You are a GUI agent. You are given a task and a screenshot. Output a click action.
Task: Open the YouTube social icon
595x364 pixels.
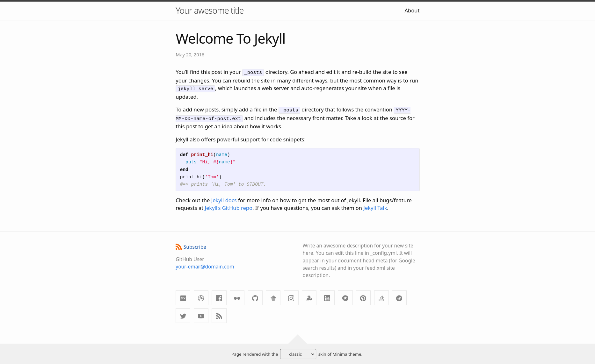tap(201, 316)
